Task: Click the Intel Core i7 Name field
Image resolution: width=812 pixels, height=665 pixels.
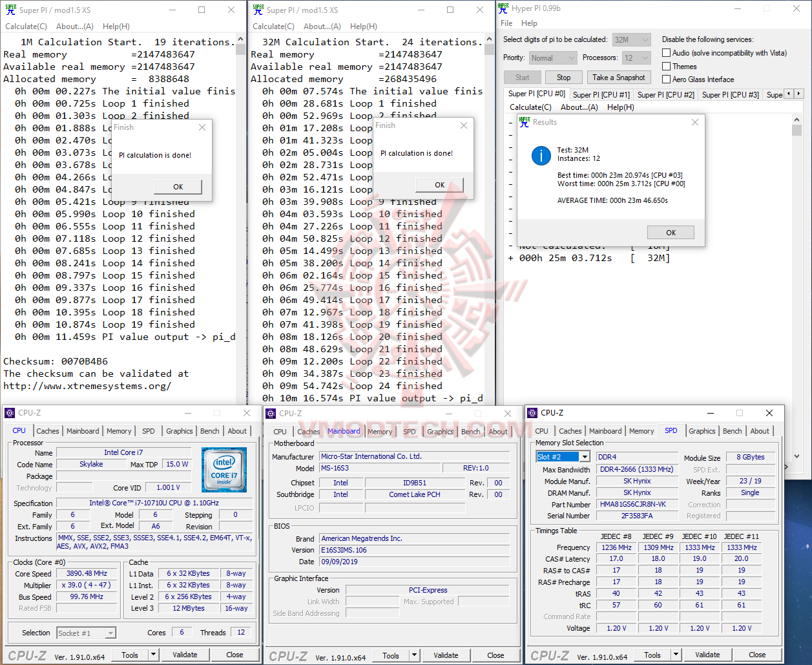Action: point(123,452)
